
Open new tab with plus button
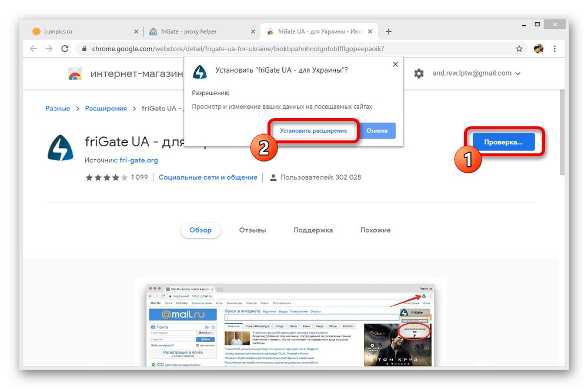point(389,32)
